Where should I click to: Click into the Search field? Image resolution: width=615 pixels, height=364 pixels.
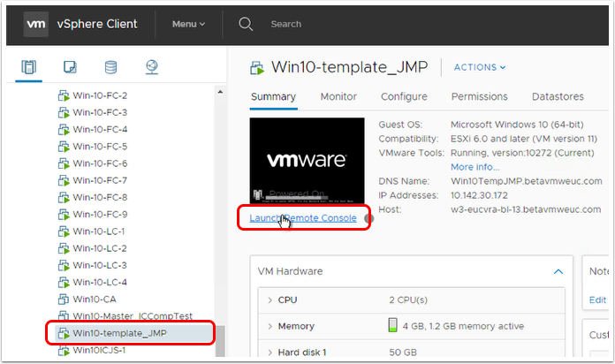pyautogui.click(x=286, y=24)
